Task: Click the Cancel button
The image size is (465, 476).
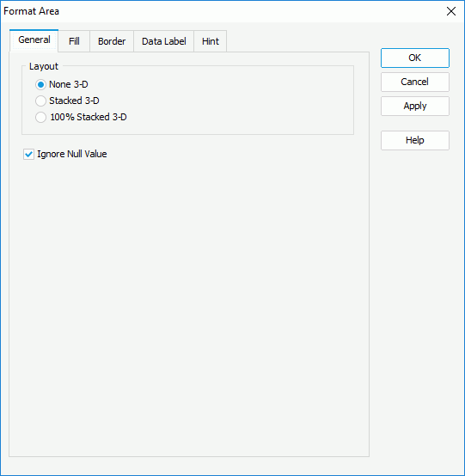Action: pyautogui.click(x=415, y=82)
